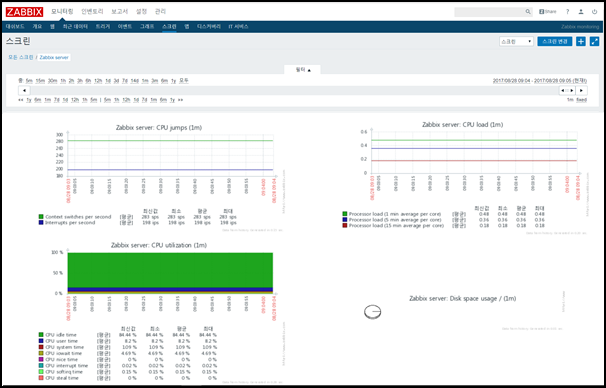This screenshot has height=388, width=606.
Task: Zoom the period to 15m
Action: (x=40, y=81)
